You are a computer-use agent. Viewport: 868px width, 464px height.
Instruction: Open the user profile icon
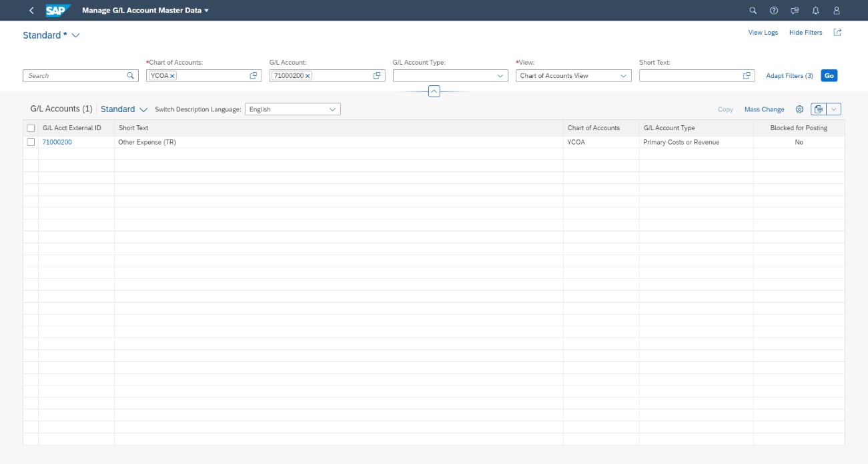pos(837,11)
